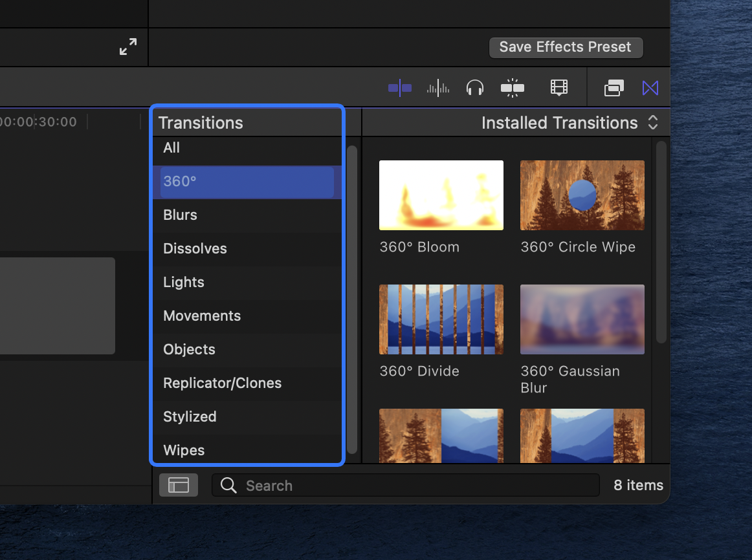Click the expand to full-screen arrows icon
Viewport: 752px width, 560px height.
128,47
